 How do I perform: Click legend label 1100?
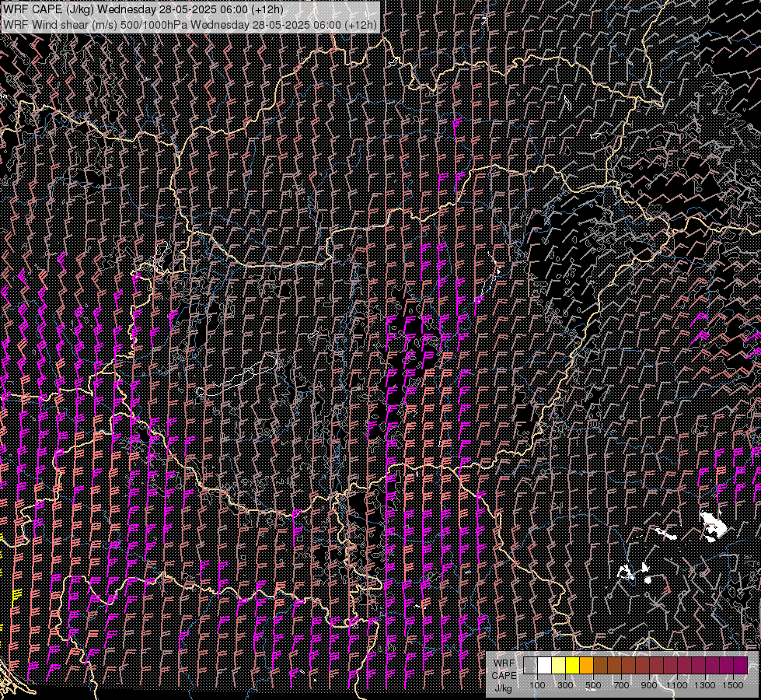(676, 685)
